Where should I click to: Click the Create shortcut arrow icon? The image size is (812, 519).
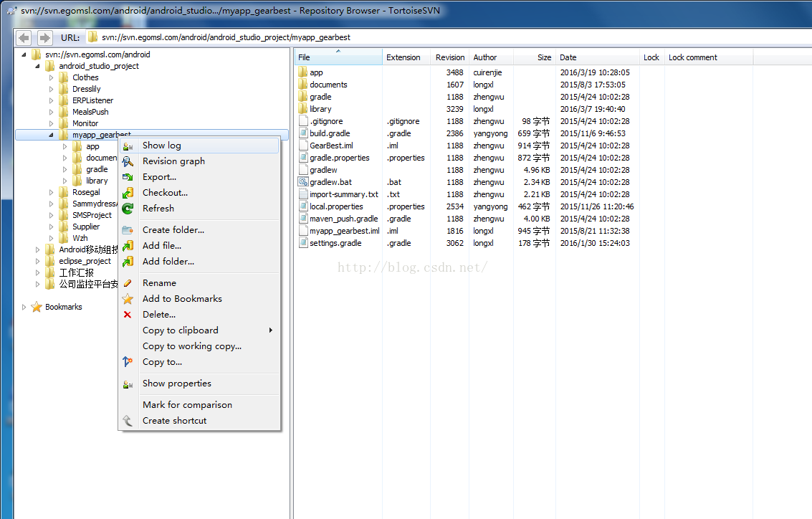pos(128,421)
